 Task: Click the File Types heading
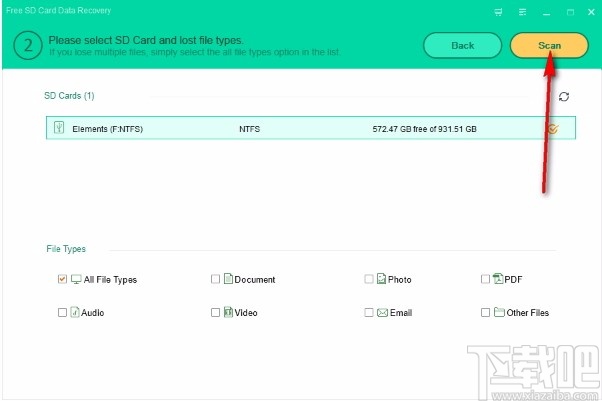pyautogui.click(x=66, y=249)
